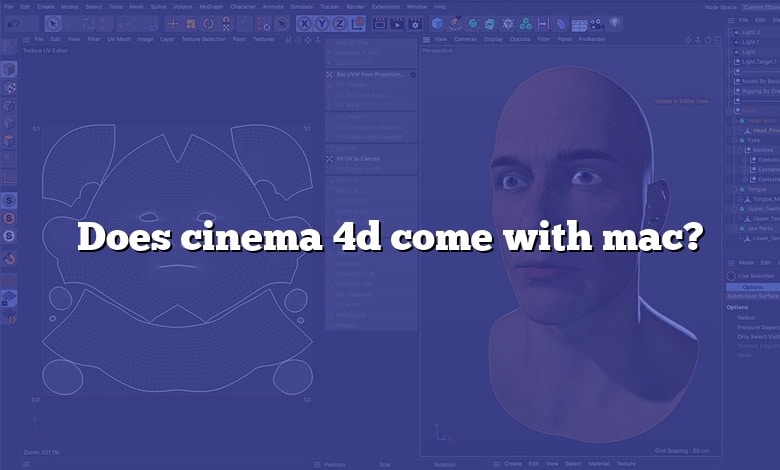
Task: Collapse the Eyes group expander
Action: [x=735, y=140]
